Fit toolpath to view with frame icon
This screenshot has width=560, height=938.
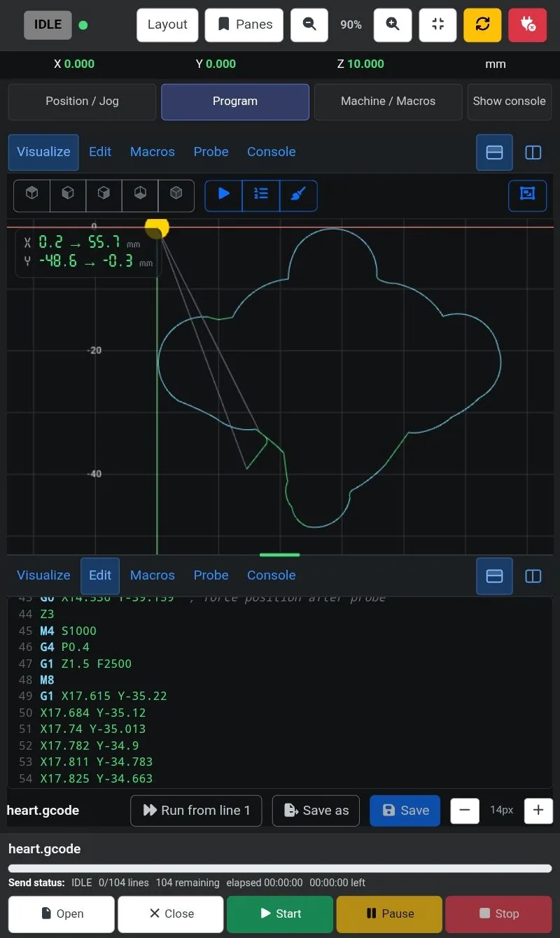pos(527,195)
